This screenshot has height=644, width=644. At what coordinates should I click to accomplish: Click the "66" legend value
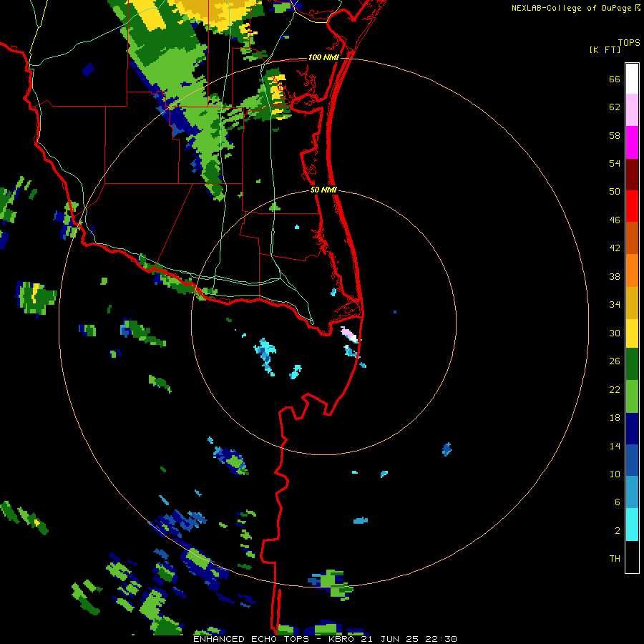(615, 79)
